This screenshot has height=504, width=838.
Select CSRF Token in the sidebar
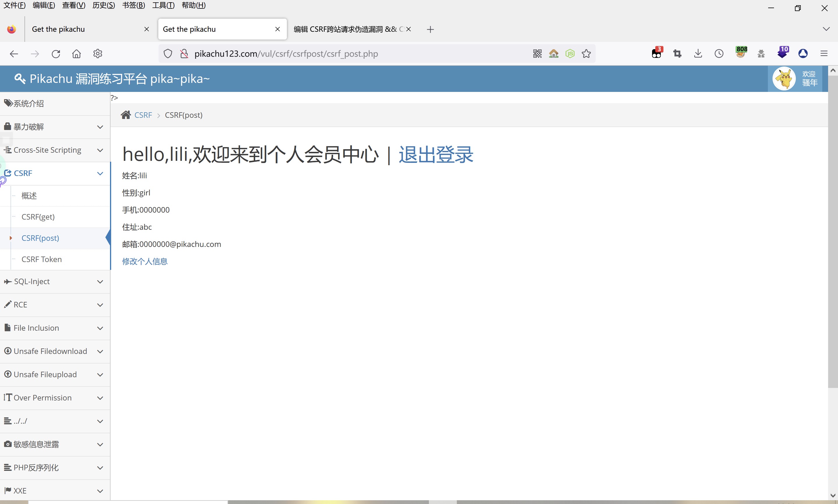[41, 259]
